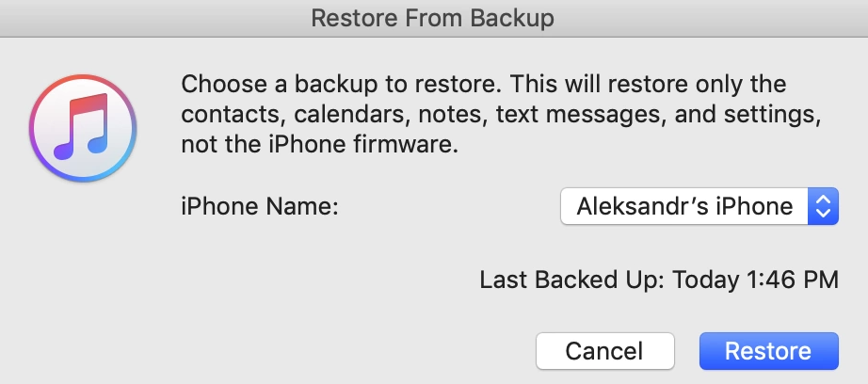Click the iTunes music note icon
This screenshot has height=384, width=868.
pyautogui.click(x=83, y=128)
